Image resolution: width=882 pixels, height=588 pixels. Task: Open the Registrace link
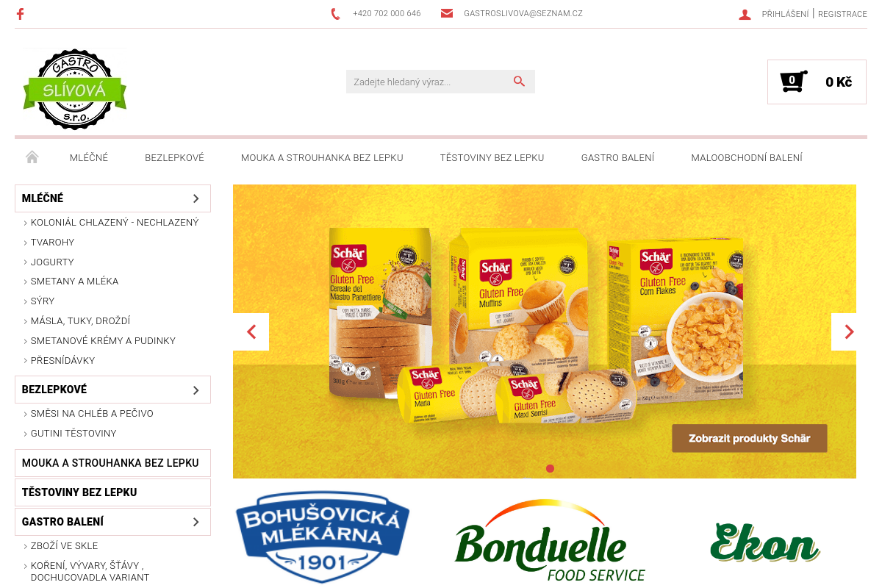(x=842, y=14)
